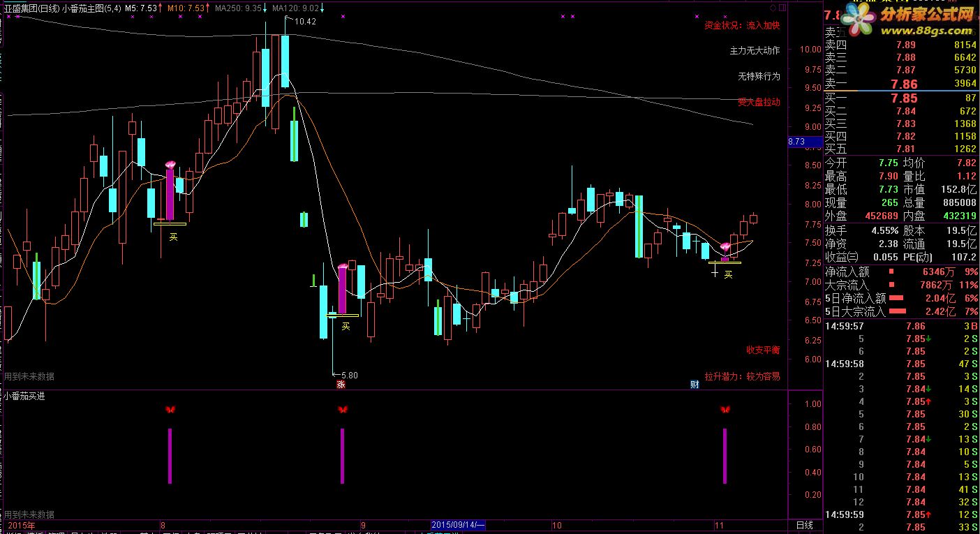The height and width of the screenshot is (534, 980).
Task: Click the 大宗流入 amount 7862万
Action: tap(938, 285)
